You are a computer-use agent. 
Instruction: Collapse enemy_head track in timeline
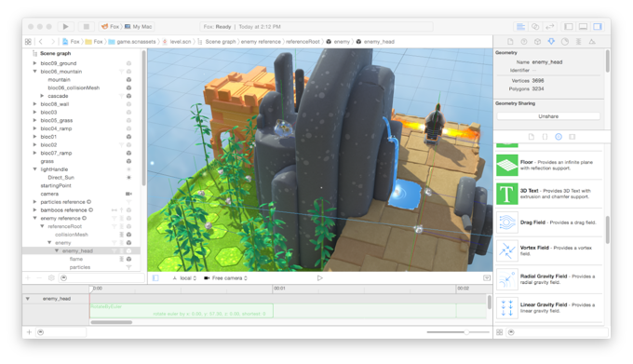coord(27,299)
